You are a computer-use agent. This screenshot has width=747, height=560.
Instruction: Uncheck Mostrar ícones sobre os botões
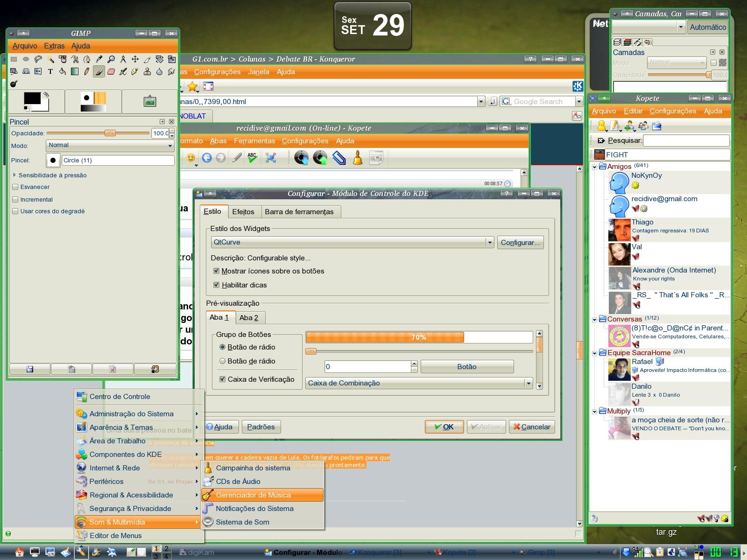[x=216, y=271]
